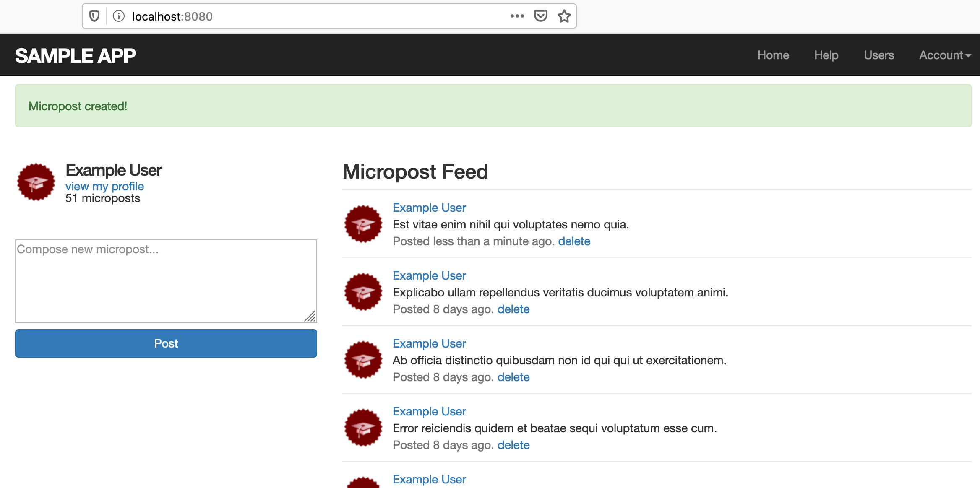This screenshot has width=980, height=488.
Task: Focus the Compose new micropost textarea
Action: pyautogui.click(x=166, y=281)
